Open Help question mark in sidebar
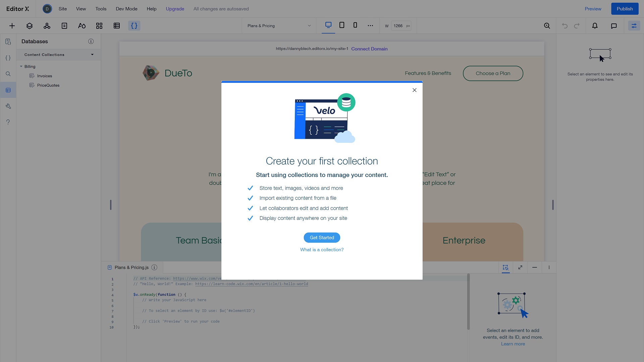The image size is (644, 362). pos(8,122)
